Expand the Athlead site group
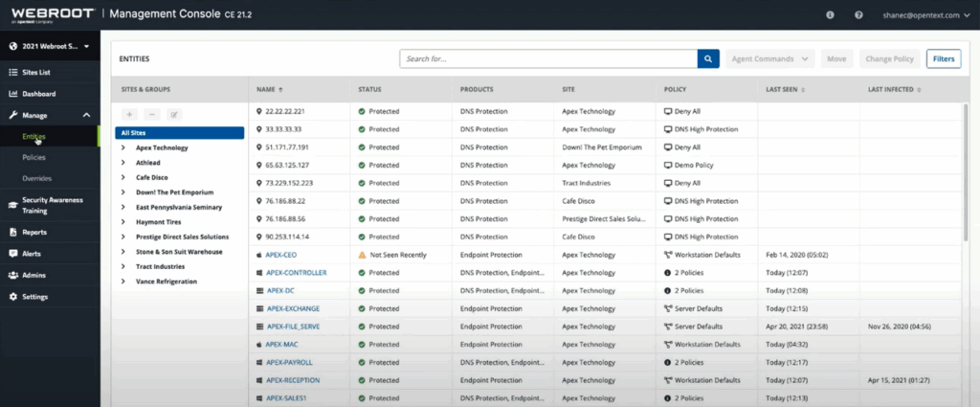Image resolution: width=980 pixels, height=407 pixels. point(123,163)
